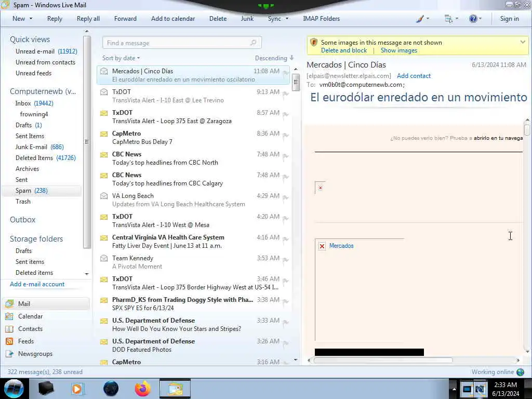Flag the How Well Do You Know message
This screenshot has height=399, width=532.
(286, 322)
